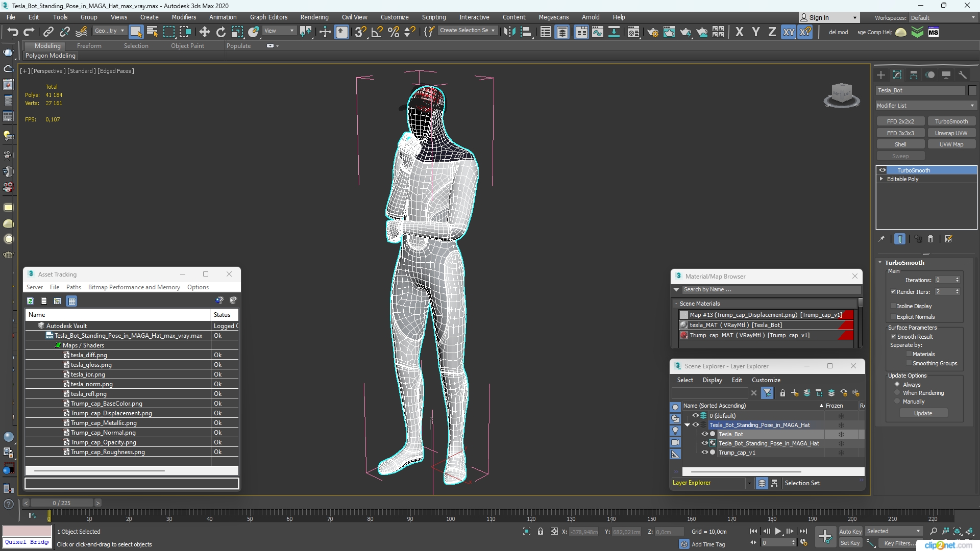Click the ViewCube in the viewport
980x551 pixels.
[x=842, y=95]
